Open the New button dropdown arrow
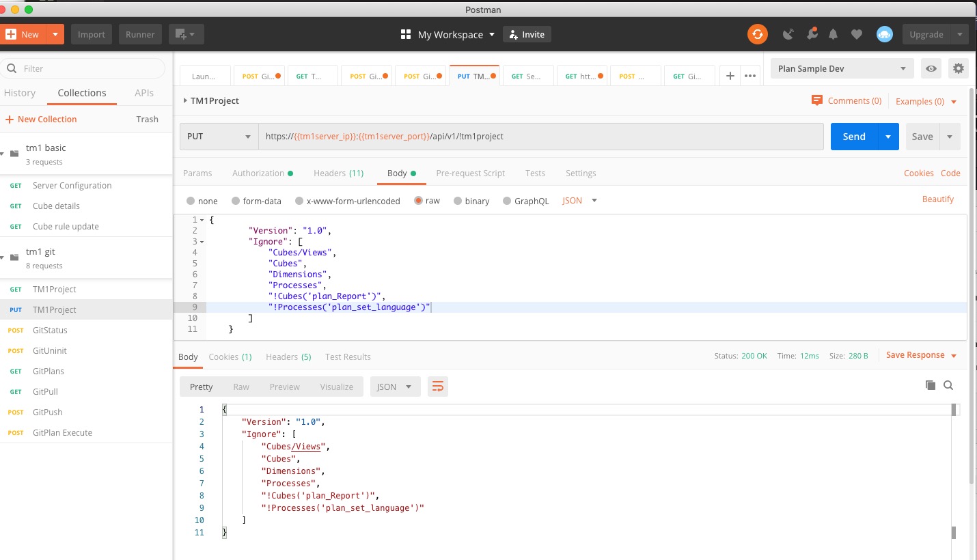 click(55, 34)
